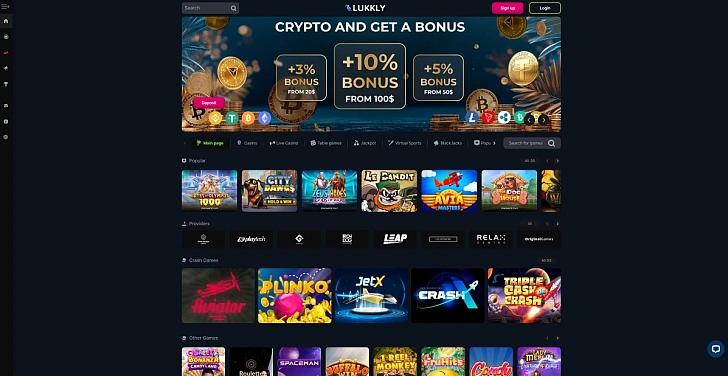Click the pink Sign up button

(507, 8)
